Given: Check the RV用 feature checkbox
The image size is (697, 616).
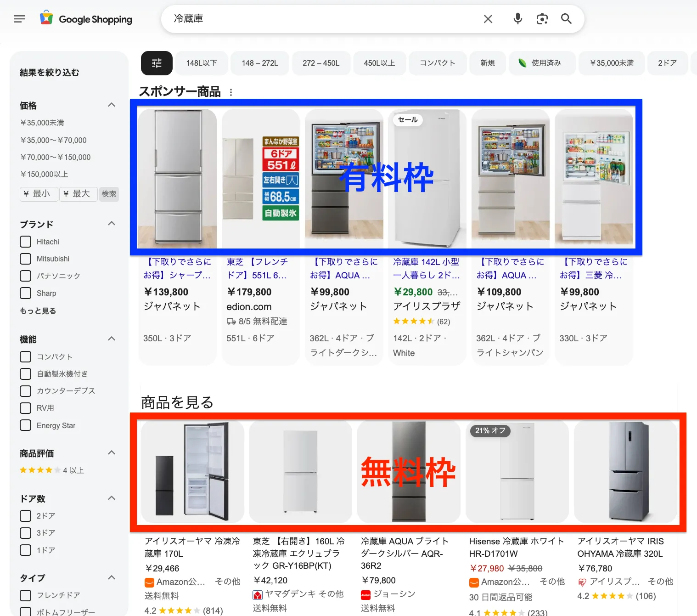Looking at the screenshot, I should (x=26, y=408).
